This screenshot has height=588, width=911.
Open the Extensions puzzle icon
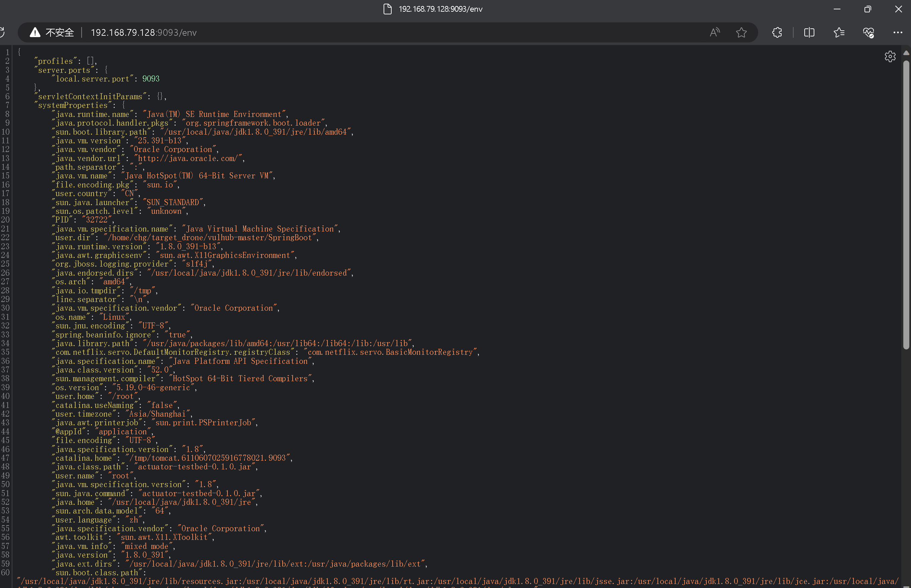pos(777,32)
